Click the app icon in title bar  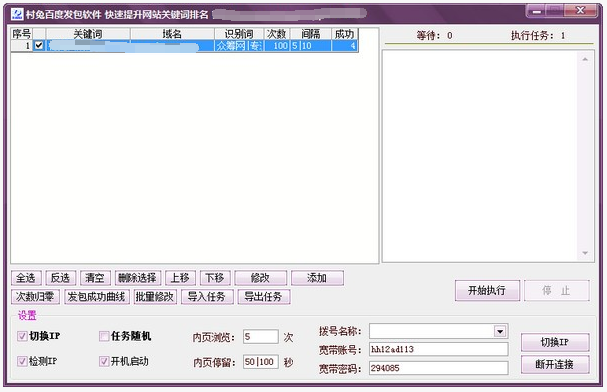point(17,14)
